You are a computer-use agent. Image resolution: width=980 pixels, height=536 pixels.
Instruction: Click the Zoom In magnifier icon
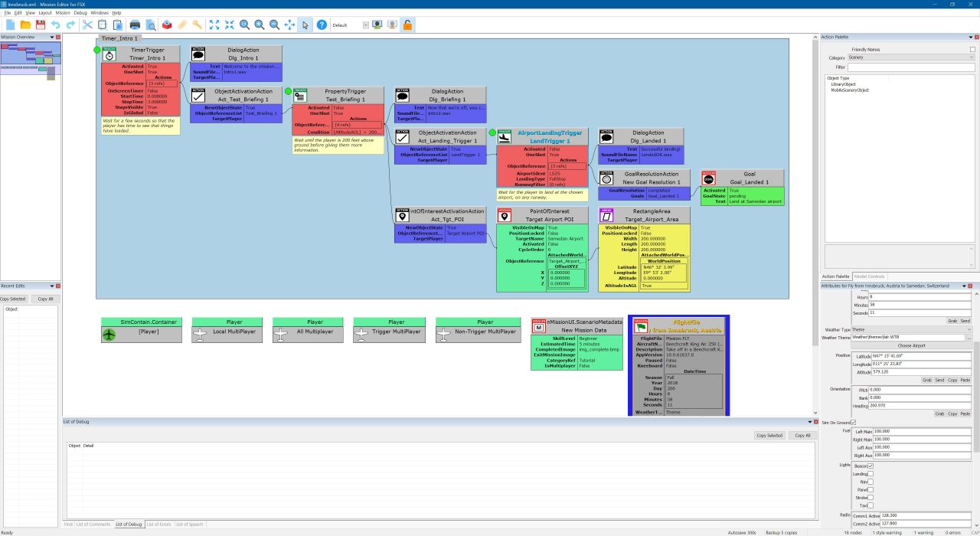tap(260, 25)
